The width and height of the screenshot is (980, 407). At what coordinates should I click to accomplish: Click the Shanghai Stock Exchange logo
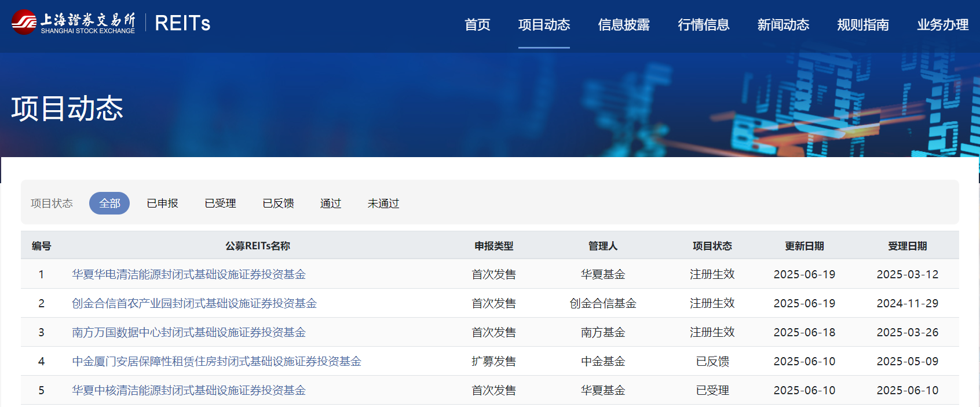click(74, 23)
